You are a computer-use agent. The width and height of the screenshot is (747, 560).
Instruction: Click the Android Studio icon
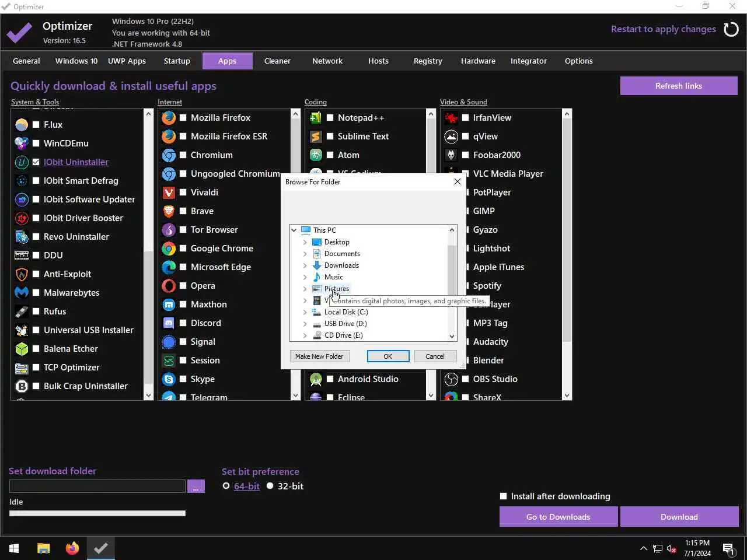coord(316,379)
